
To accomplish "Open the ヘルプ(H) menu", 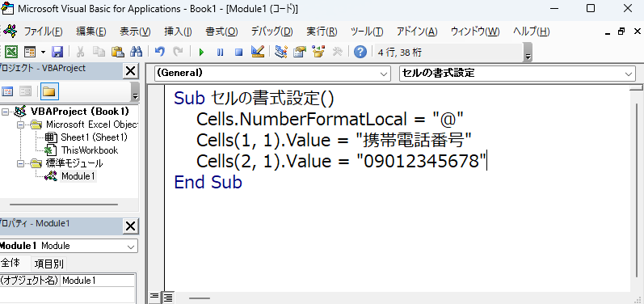I will click(x=532, y=32).
